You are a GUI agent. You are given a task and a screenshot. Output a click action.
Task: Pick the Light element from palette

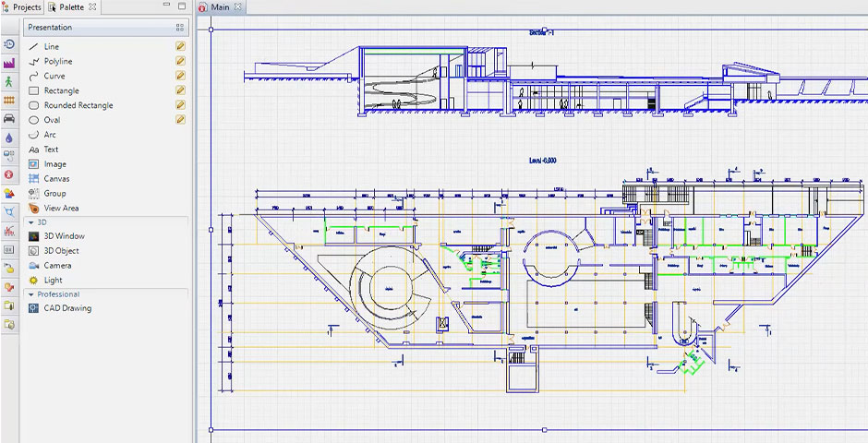click(53, 281)
